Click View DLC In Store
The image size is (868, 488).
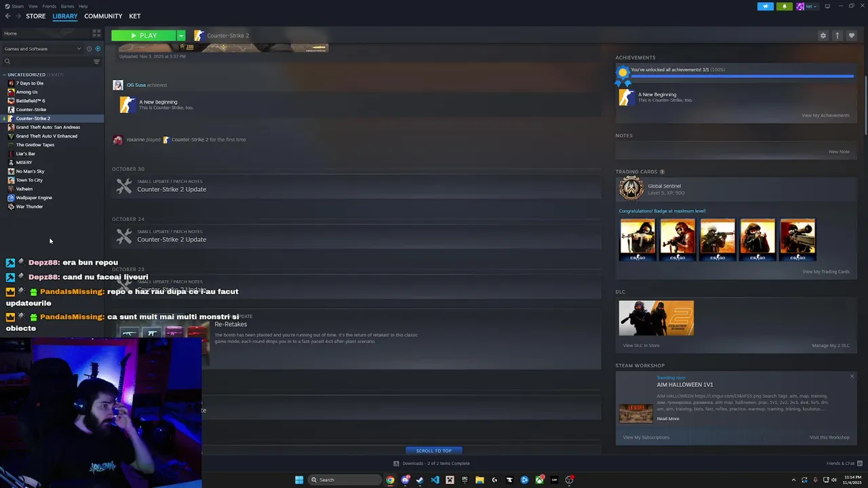(642, 346)
